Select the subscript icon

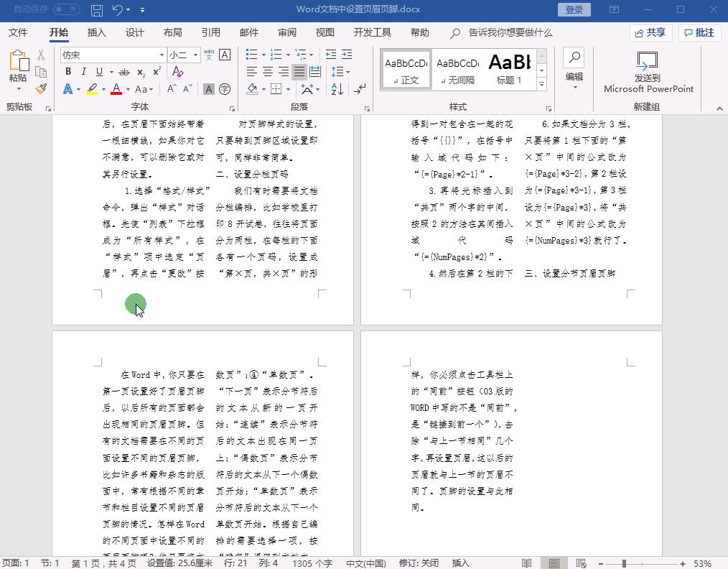tap(141, 71)
